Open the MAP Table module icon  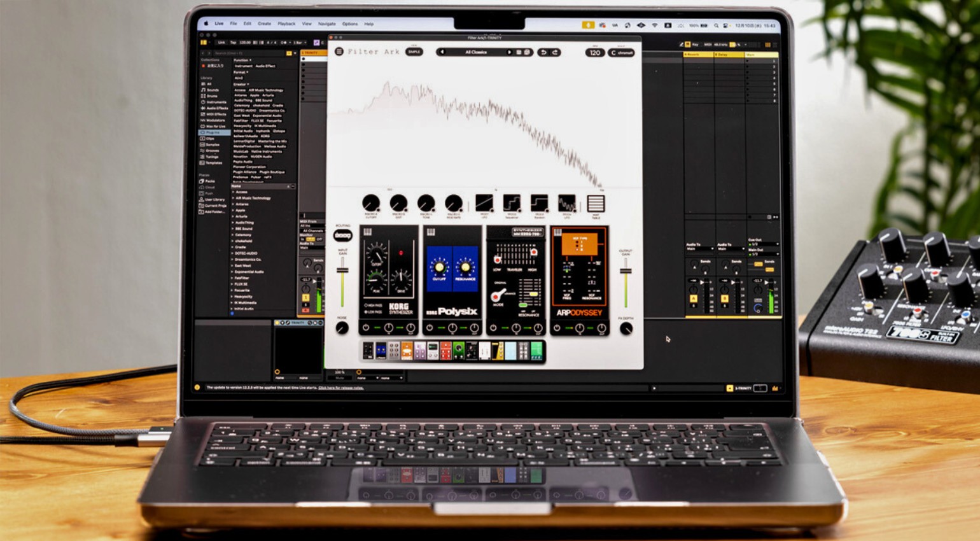[x=596, y=204]
